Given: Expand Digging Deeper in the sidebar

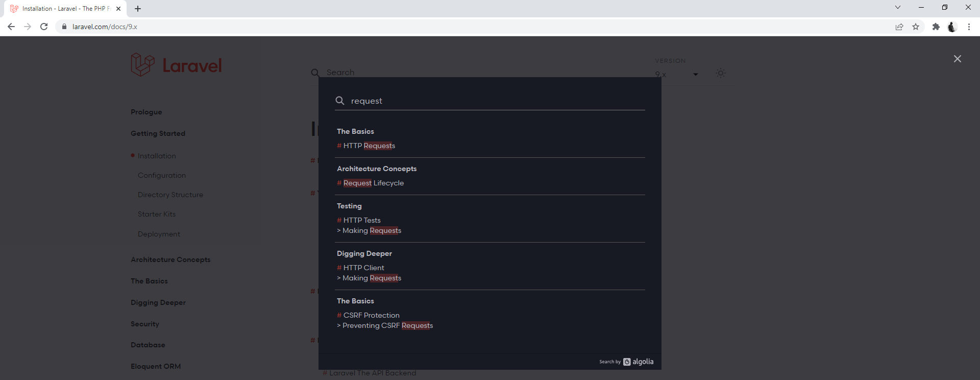Looking at the screenshot, I should [158, 302].
